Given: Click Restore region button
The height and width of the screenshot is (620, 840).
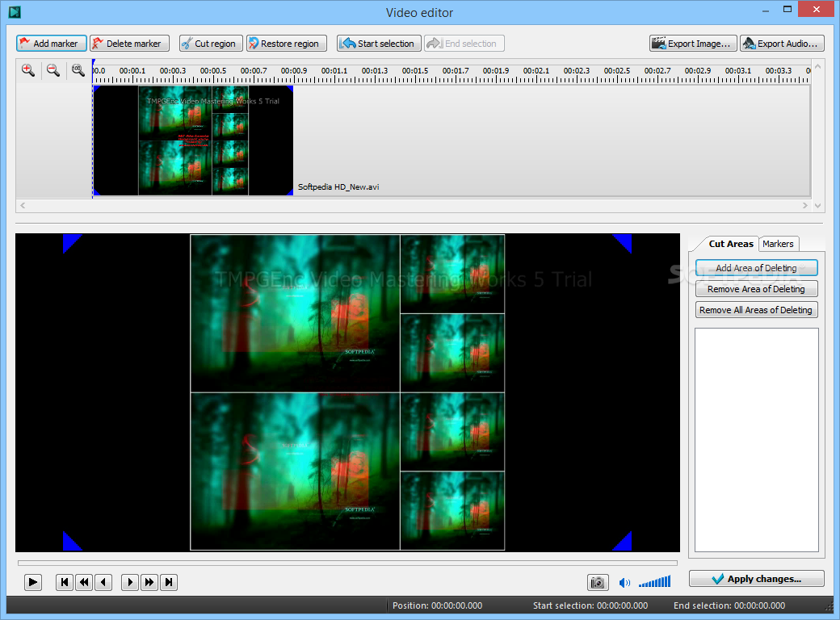Looking at the screenshot, I should (287, 44).
